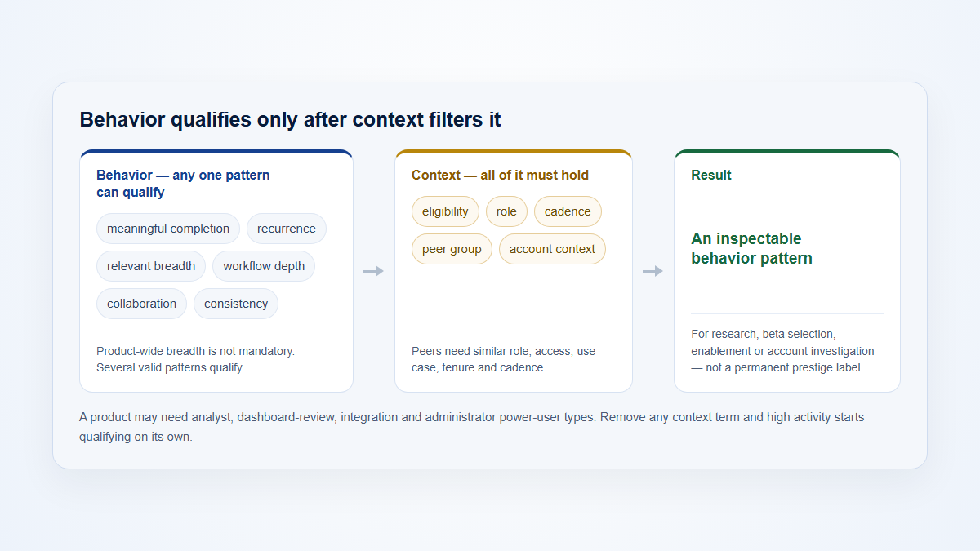Viewport: 980px width, 551px height.
Task: Select the eligibility context tag
Action: 445,211
